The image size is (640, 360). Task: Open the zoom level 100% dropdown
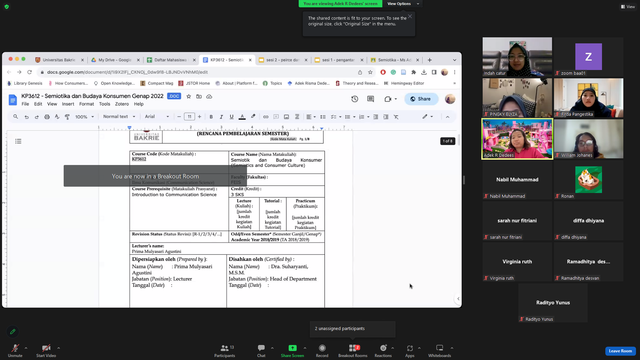click(x=84, y=117)
